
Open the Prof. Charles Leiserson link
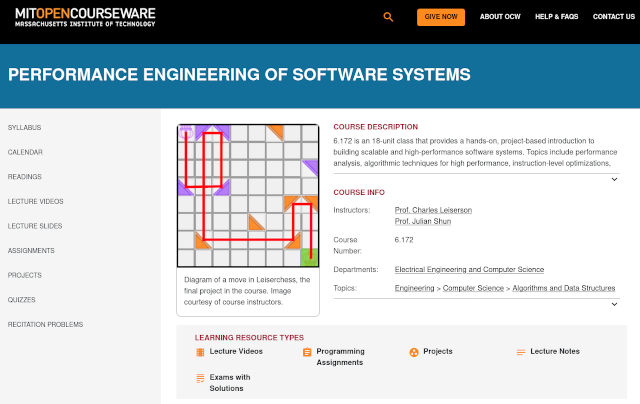[x=433, y=210]
